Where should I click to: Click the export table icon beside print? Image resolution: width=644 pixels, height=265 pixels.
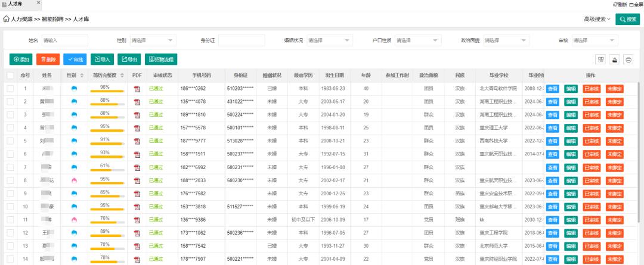pyautogui.click(x=615, y=60)
